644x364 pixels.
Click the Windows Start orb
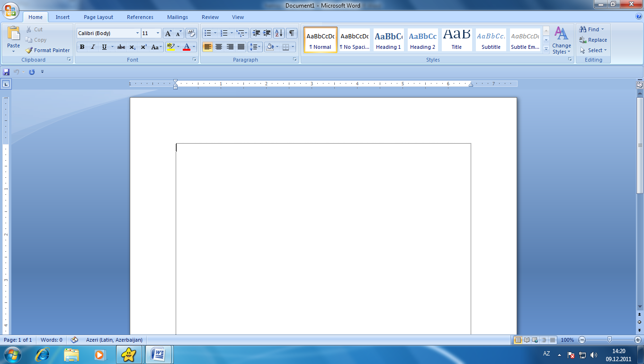[x=13, y=354]
